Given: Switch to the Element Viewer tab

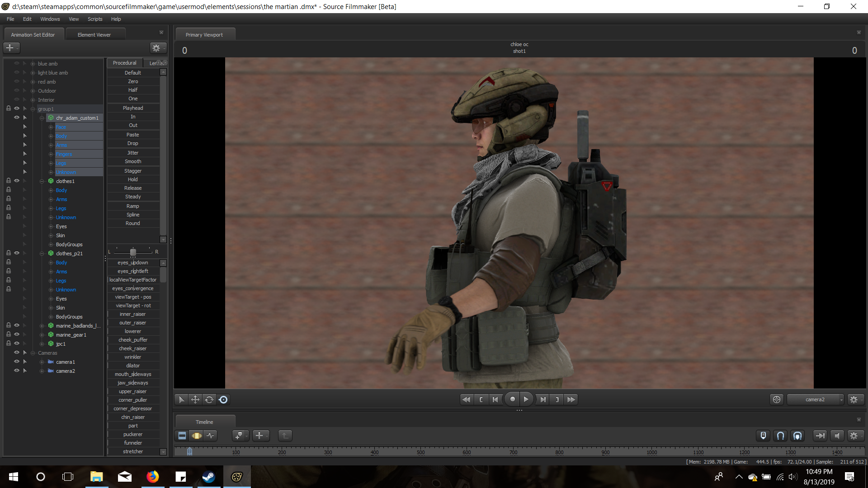Looking at the screenshot, I should (x=94, y=35).
